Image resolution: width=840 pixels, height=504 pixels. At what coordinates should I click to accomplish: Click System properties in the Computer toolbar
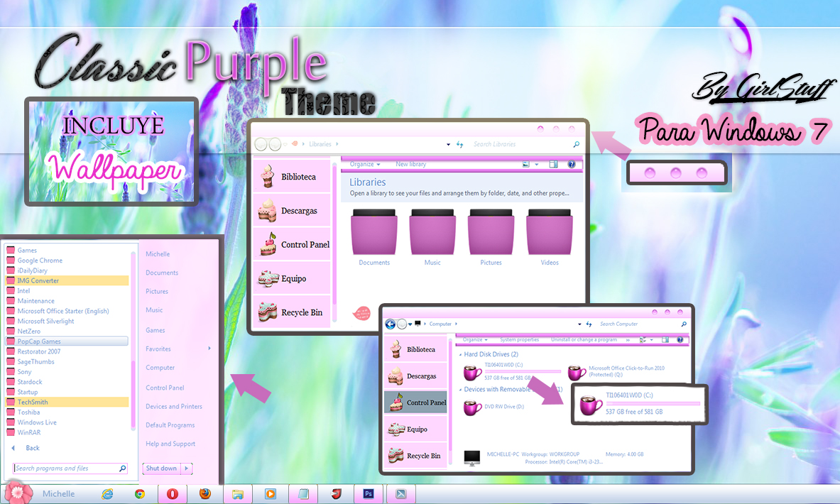click(520, 339)
